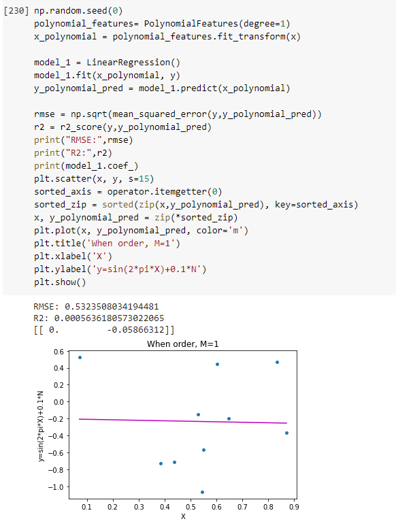Click the magenta regression line in plot
Viewport: 396px width, 532px height.
(x=183, y=421)
